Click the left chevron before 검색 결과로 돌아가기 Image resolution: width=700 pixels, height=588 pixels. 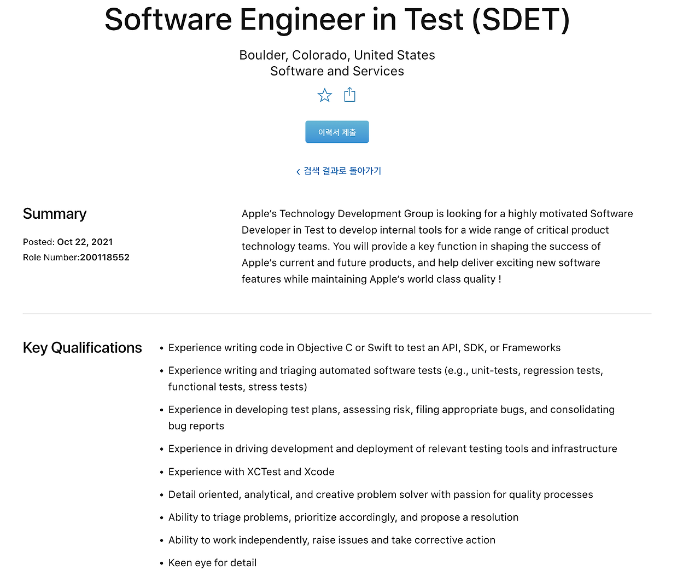click(x=298, y=172)
